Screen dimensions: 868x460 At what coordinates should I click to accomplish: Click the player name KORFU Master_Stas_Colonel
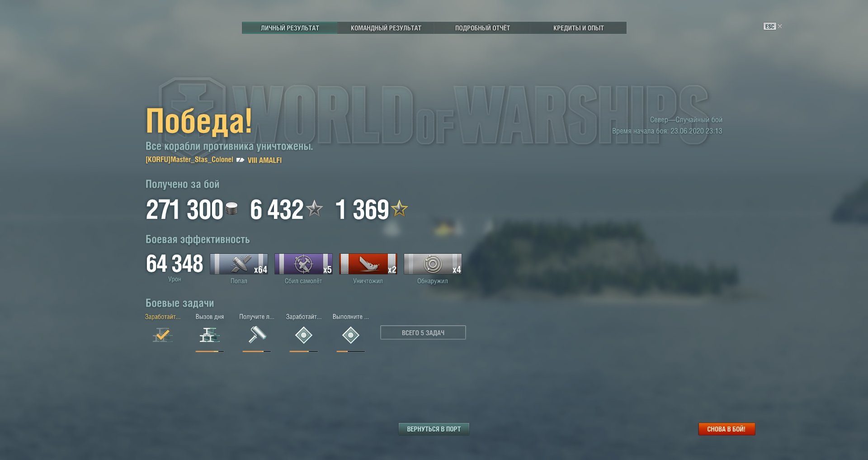coord(189,160)
